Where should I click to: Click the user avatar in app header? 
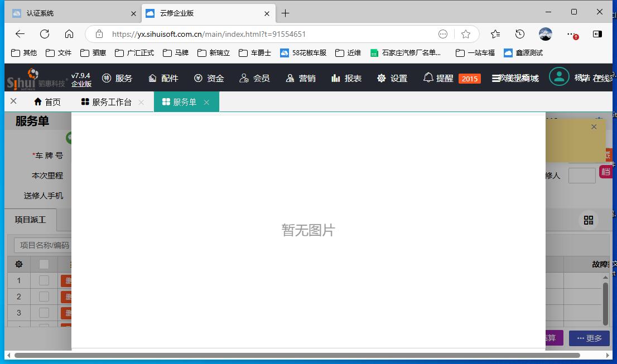pyautogui.click(x=558, y=77)
